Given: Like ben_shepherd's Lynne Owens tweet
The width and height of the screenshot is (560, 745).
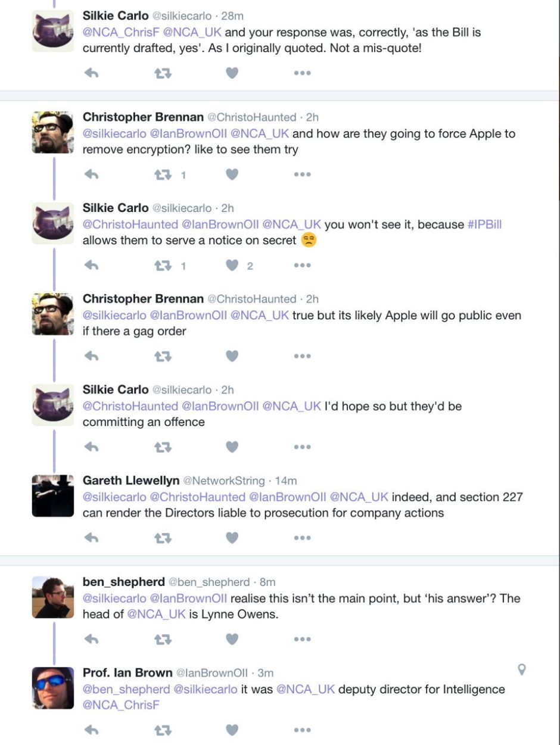Looking at the screenshot, I should (232, 639).
